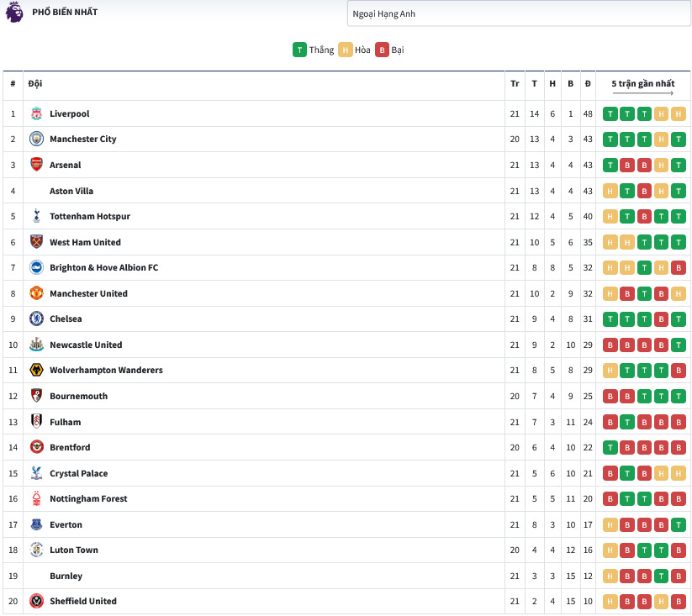Click the West Ham United crest
This screenshot has width=692, height=616.
point(36,242)
